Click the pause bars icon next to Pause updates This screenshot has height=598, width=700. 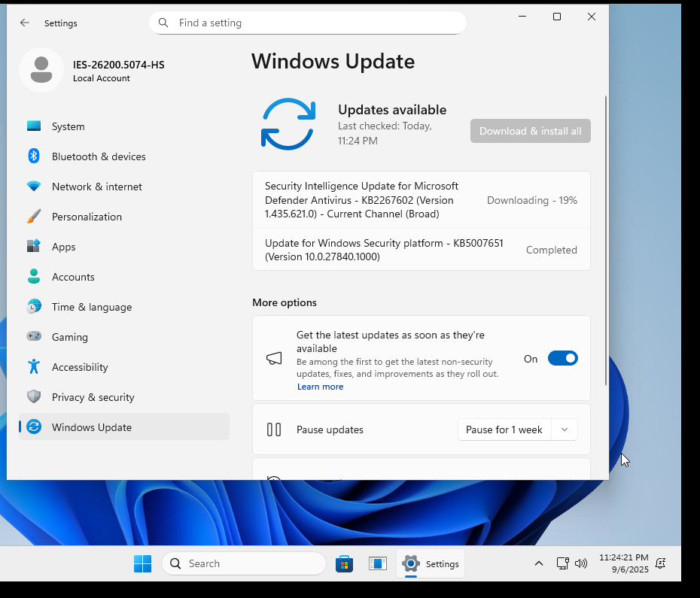pos(274,430)
